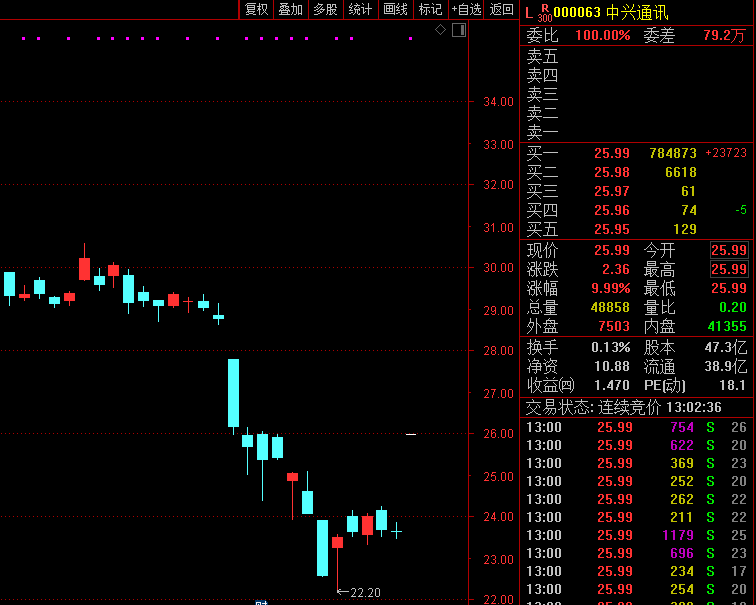
Task: Click the 中兴通讯 stock name
Action: 637,12
